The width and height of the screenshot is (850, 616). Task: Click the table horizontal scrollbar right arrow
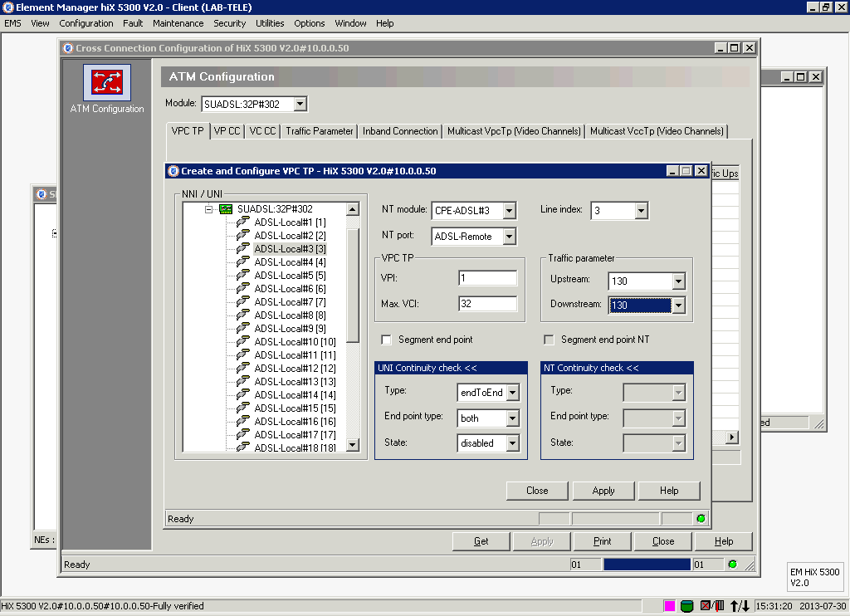(732, 437)
